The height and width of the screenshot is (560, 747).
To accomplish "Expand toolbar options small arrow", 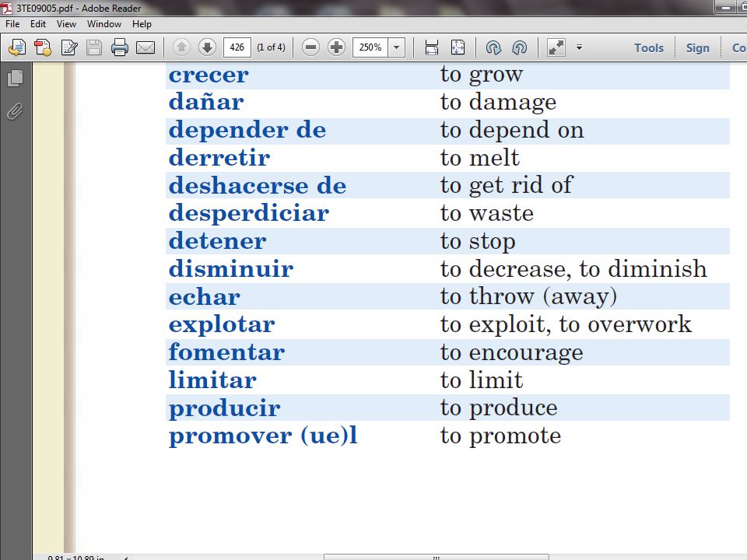I will coord(579,47).
